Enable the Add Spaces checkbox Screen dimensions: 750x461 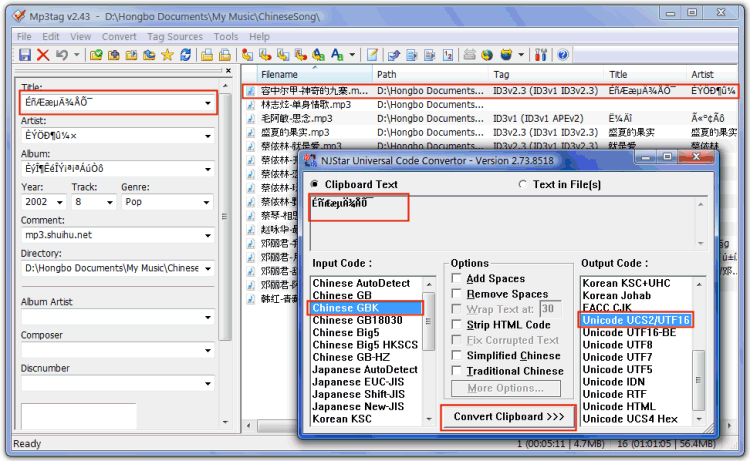click(456, 278)
